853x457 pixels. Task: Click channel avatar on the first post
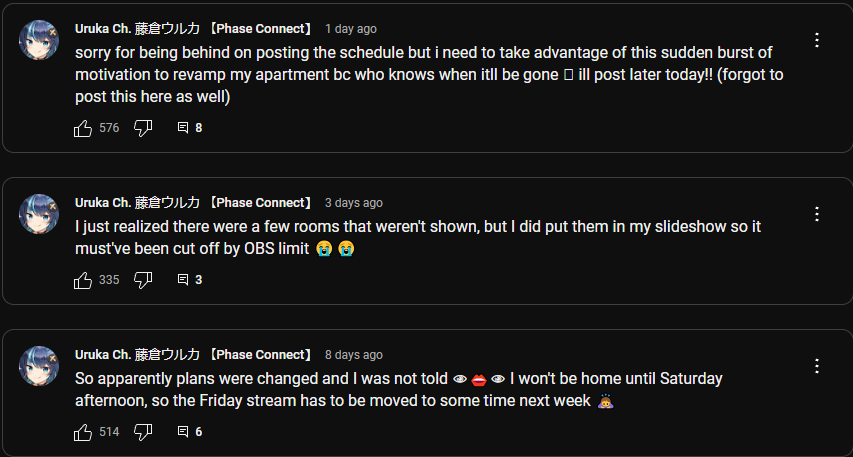coord(39,40)
